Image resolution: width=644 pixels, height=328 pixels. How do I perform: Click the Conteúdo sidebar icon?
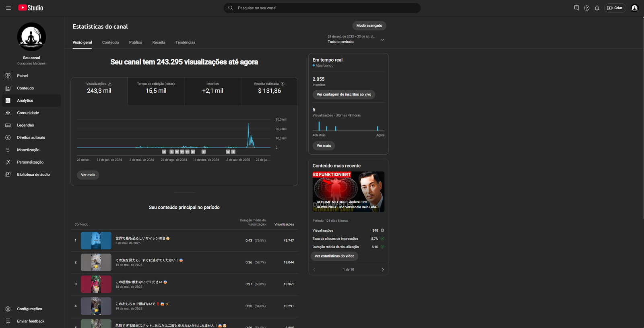point(8,88)
